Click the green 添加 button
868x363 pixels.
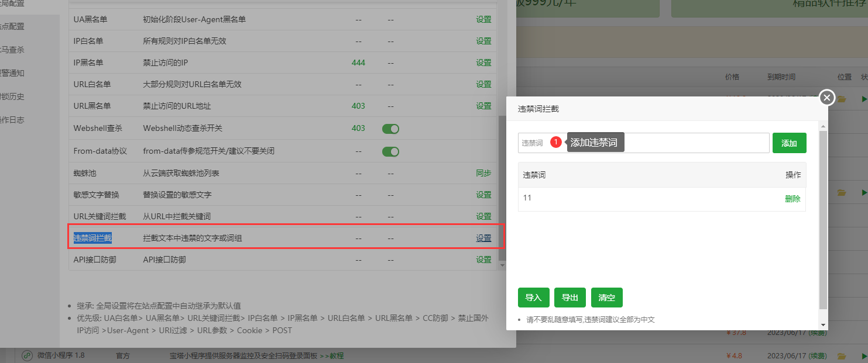pos(789,143)
